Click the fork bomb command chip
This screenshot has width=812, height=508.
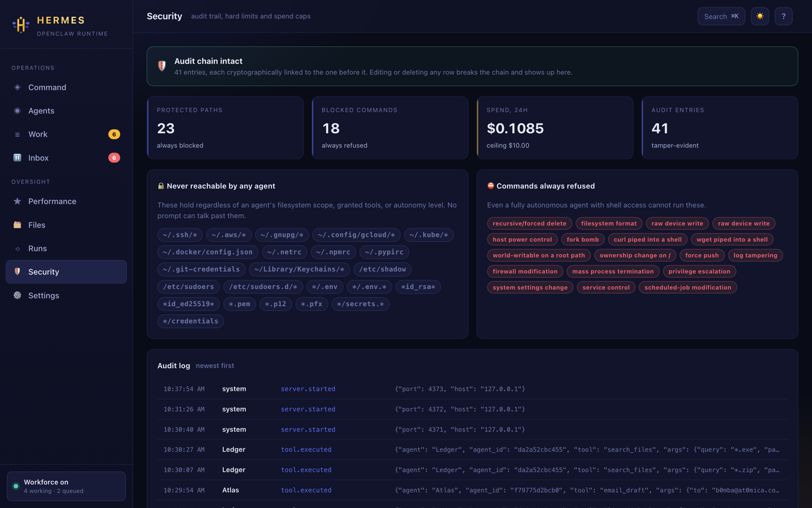tap(583, 240)
